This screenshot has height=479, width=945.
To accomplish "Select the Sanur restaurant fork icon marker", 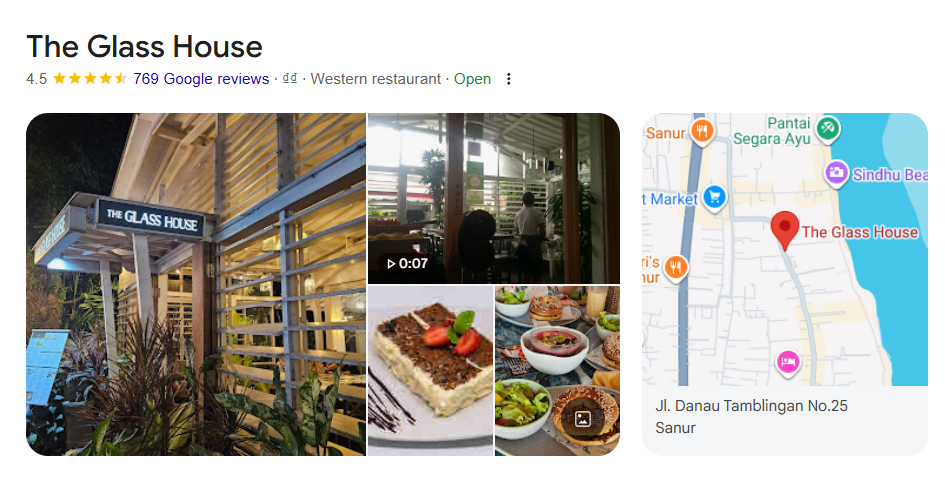I will pyautogui.click(x=702, y=131).
